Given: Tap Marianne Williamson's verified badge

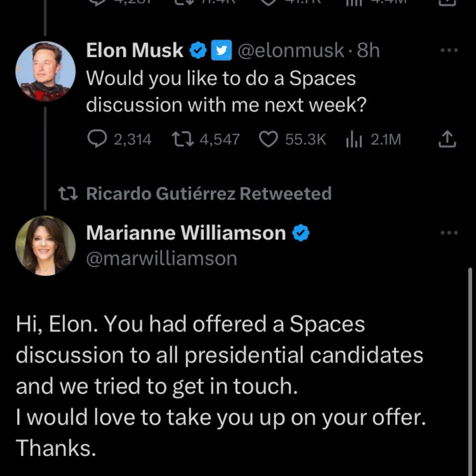Looking at the screenshot, I should point(301,233).
